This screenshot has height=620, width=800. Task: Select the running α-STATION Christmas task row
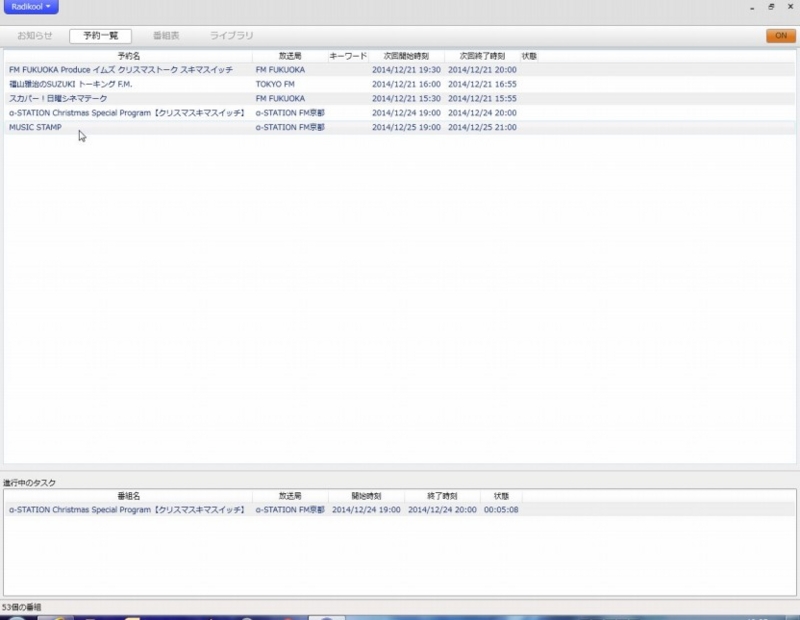pyautogui.click(x=400, y=510)
